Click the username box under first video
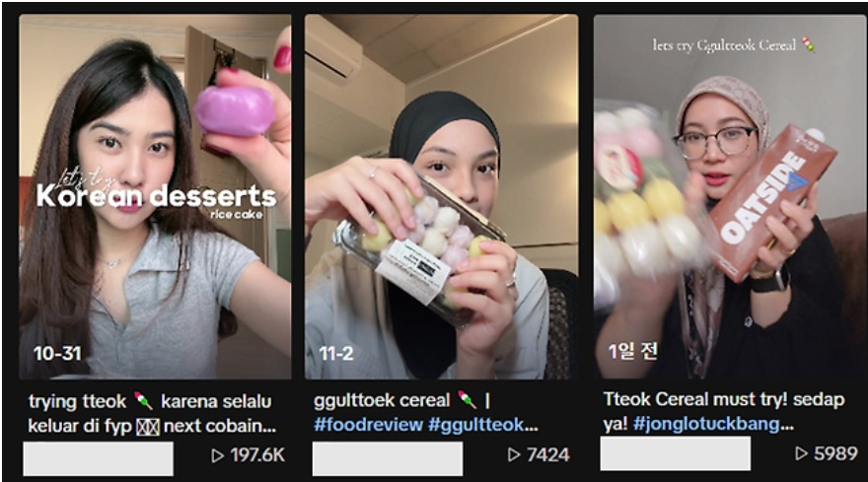This screenshot has width=868, height=482. (98, 458)
